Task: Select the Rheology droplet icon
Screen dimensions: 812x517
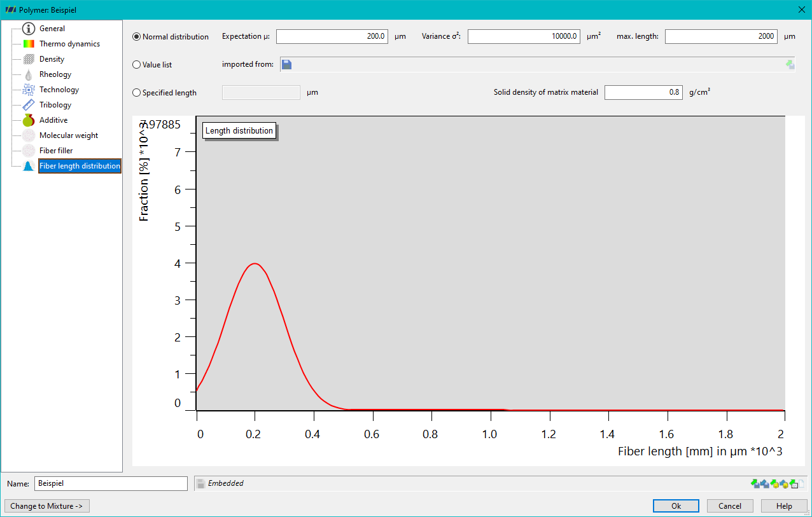Action: 29,74
